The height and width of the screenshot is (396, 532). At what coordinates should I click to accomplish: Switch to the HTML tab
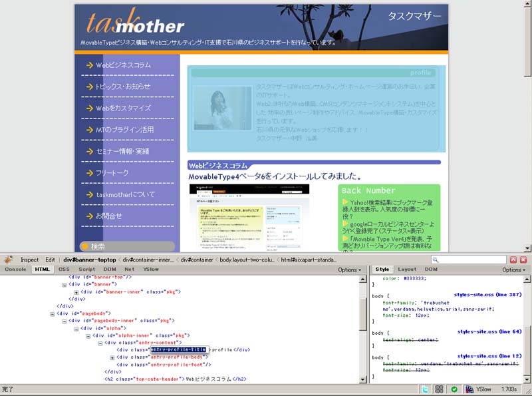pyautogui.click(x=43, y=270)
